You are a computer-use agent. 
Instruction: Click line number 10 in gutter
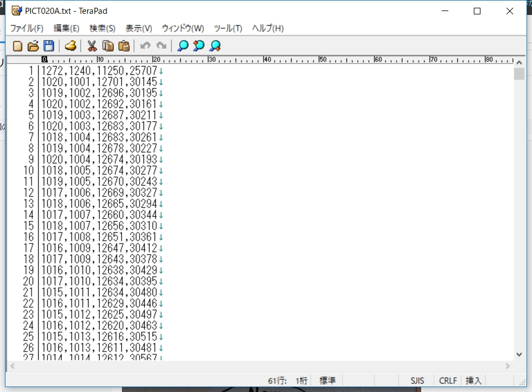(28, 171)
